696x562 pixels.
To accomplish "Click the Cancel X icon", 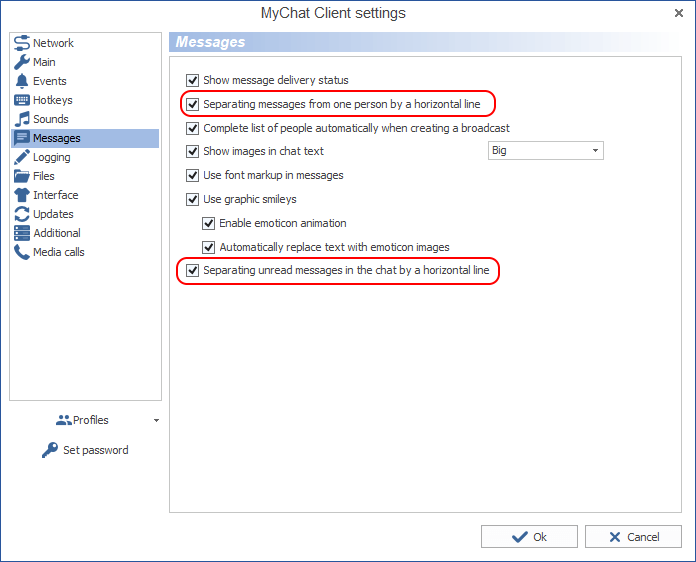I will (x=615, y=537).
